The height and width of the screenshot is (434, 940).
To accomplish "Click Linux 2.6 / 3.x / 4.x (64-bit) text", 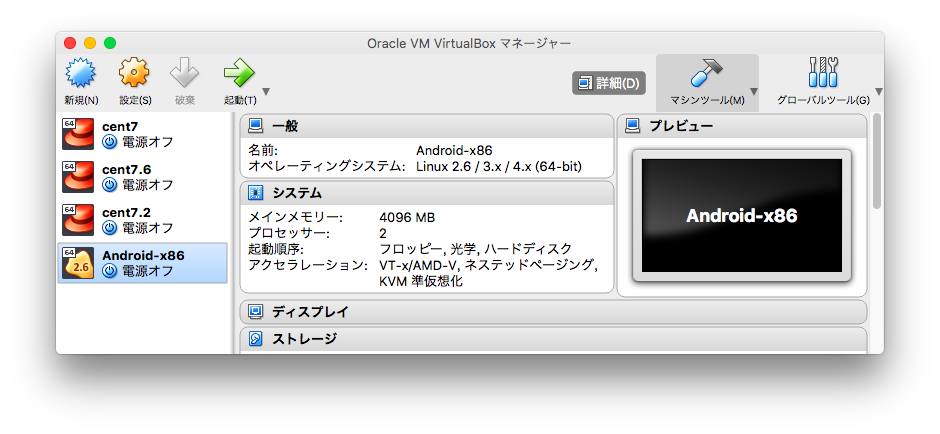I will click(499, 166).
